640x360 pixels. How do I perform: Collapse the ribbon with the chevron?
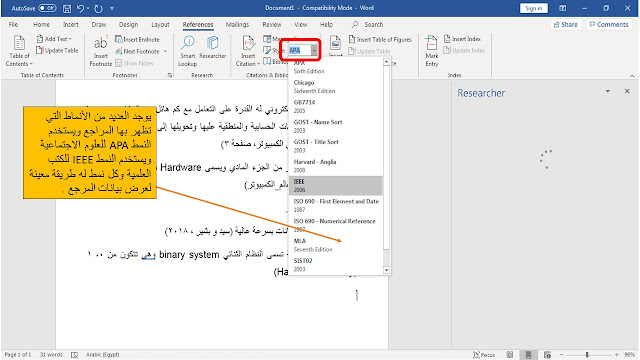(632, 76)
